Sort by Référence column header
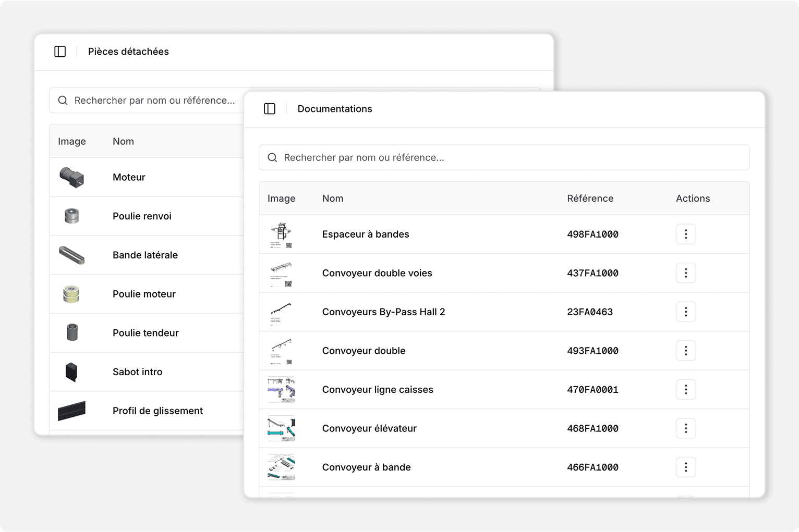Screen dimensions: 799x532 [590, 199]
